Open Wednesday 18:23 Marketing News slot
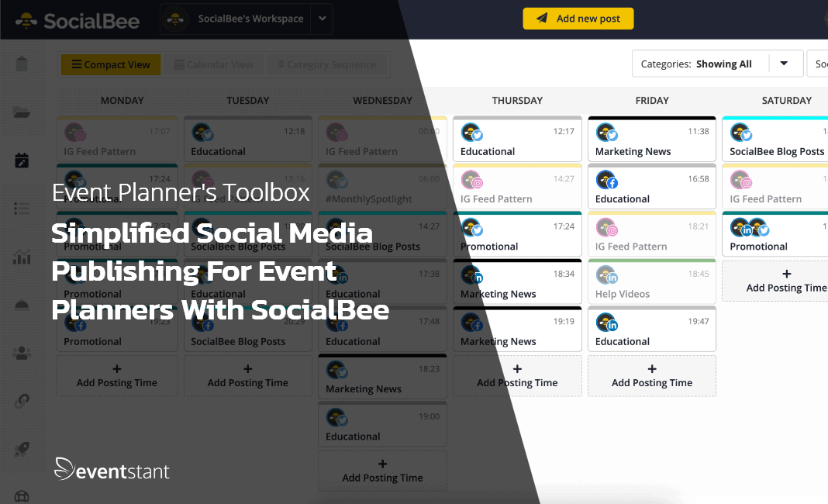Screen dimensions: 828x504 (x=382, y=377)
